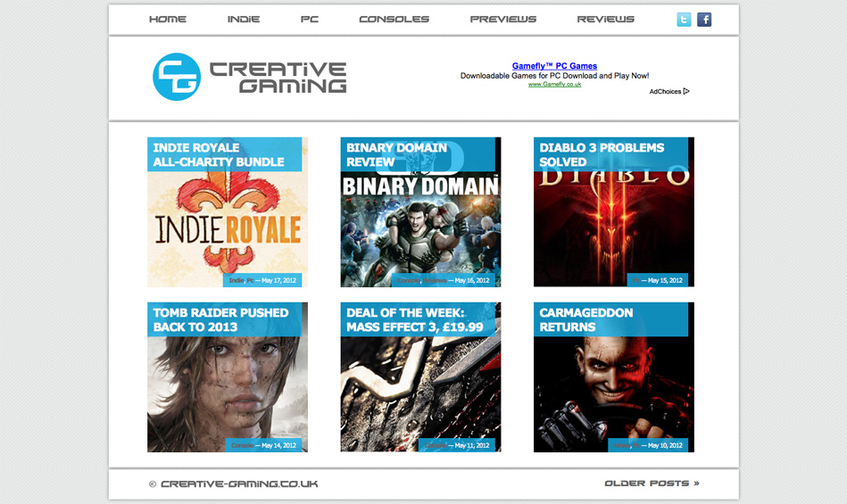Open the Binary Domain Review title
The height and width of the screenshot is (504, 847).
point(396,154)
